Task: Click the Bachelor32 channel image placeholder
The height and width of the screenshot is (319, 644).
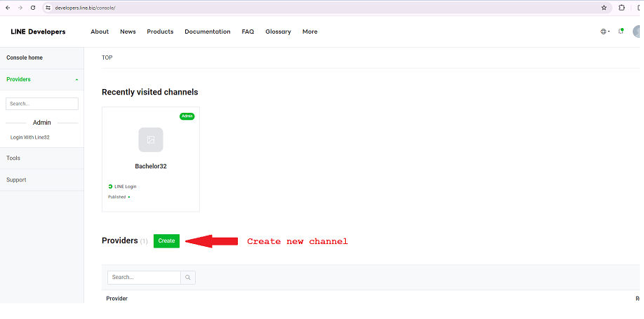Action: pyautogui.click(x=151, y=140)
